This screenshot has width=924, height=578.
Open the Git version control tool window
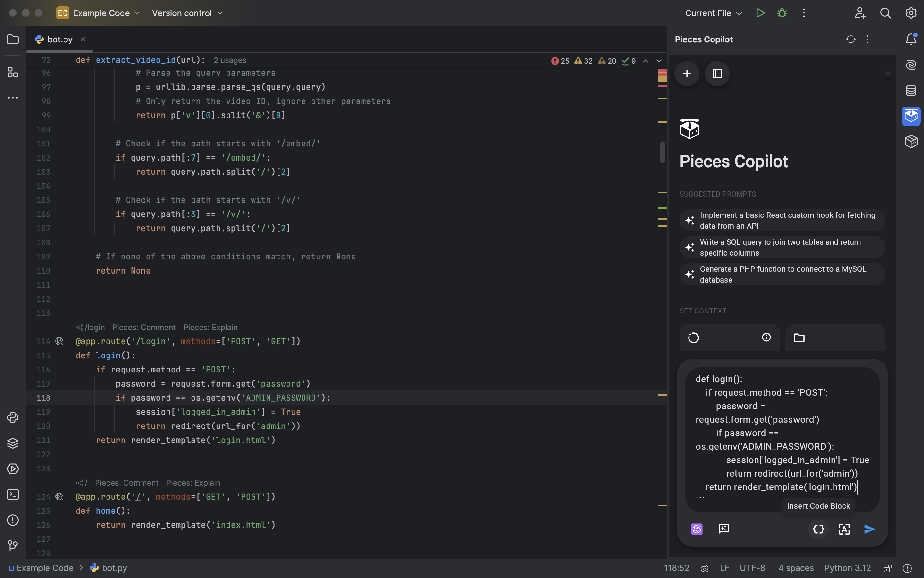coord(13,546)
